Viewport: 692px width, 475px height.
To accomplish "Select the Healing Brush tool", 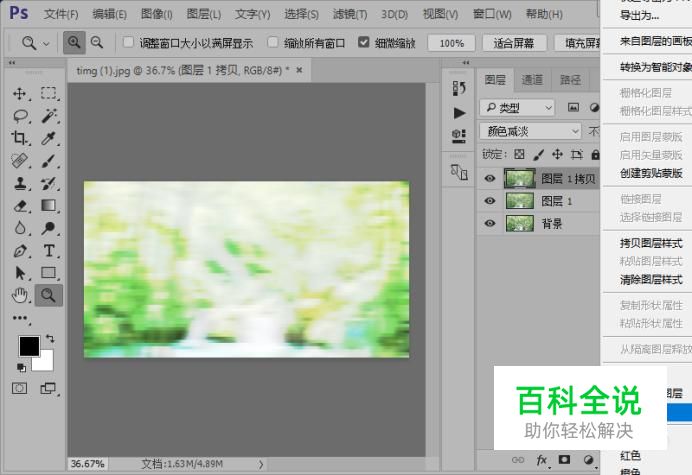I will (20, 161).
